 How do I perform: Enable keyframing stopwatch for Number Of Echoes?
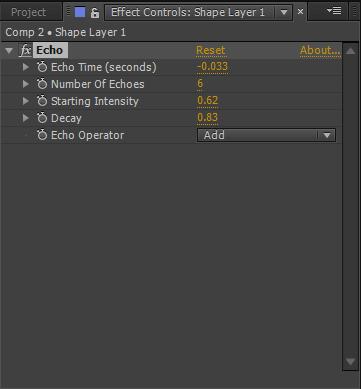coord(42,84)
